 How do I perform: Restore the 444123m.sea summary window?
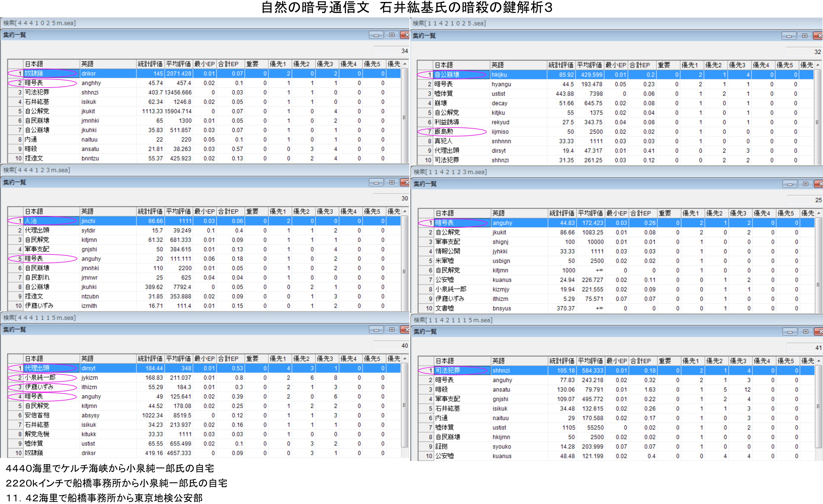point(392,182)
